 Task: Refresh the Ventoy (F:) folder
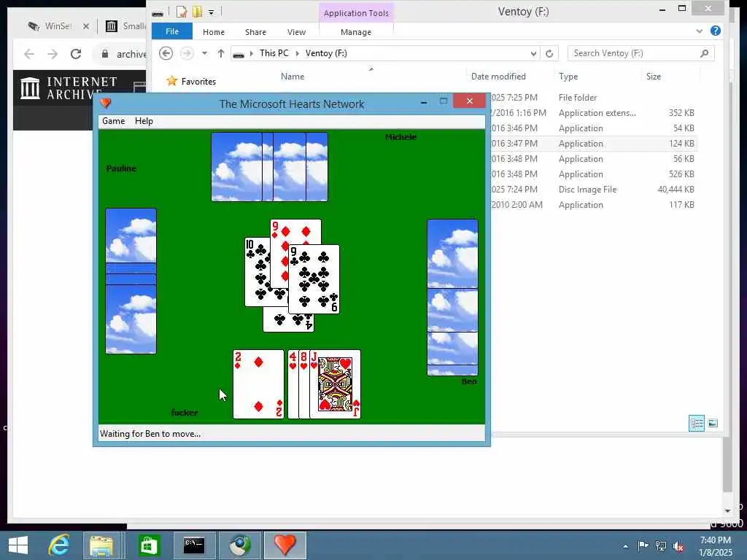click(x=549, y=54)
